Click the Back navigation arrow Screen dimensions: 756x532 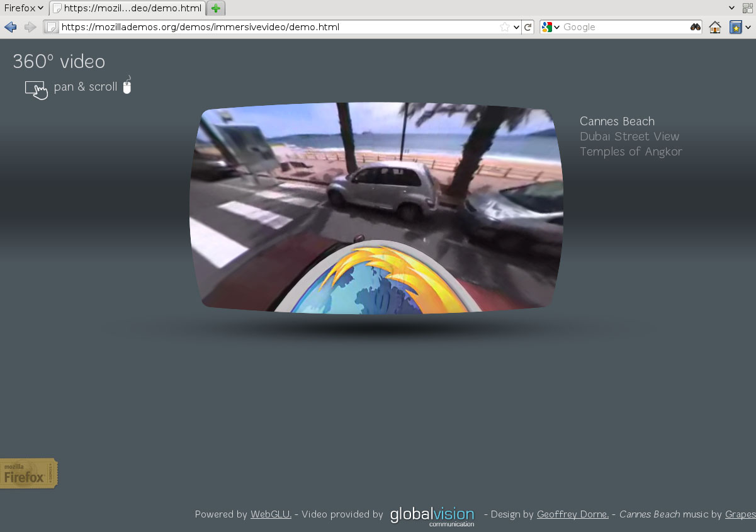click(x=11, y=27)
